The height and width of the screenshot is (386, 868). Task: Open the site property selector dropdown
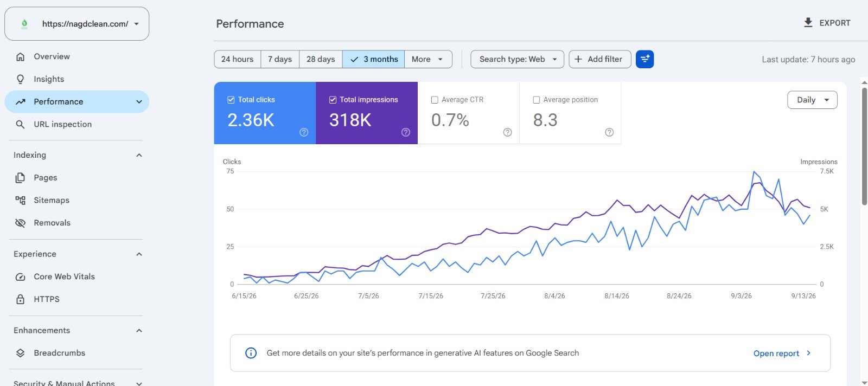[x=76, y=24]
